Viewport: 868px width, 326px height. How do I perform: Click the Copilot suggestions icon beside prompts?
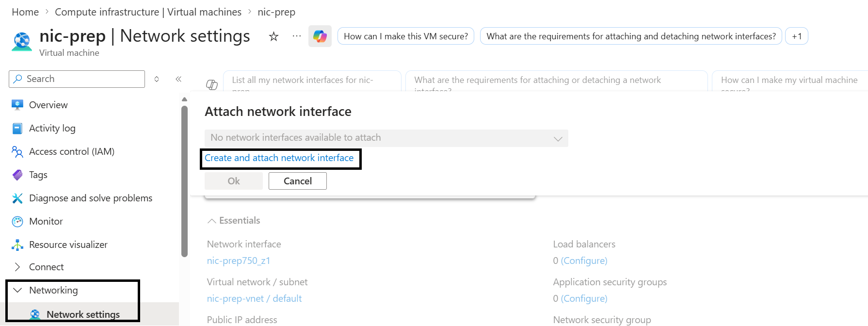click(212, 84)
